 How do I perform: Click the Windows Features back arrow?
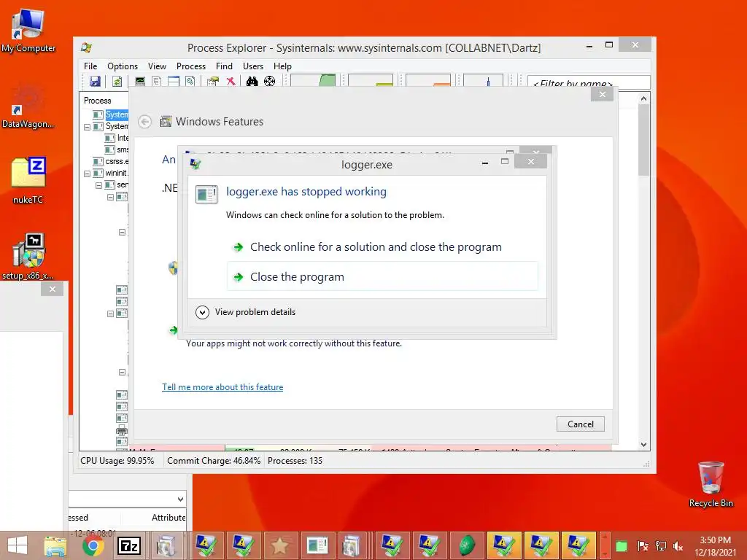[145, 122]
